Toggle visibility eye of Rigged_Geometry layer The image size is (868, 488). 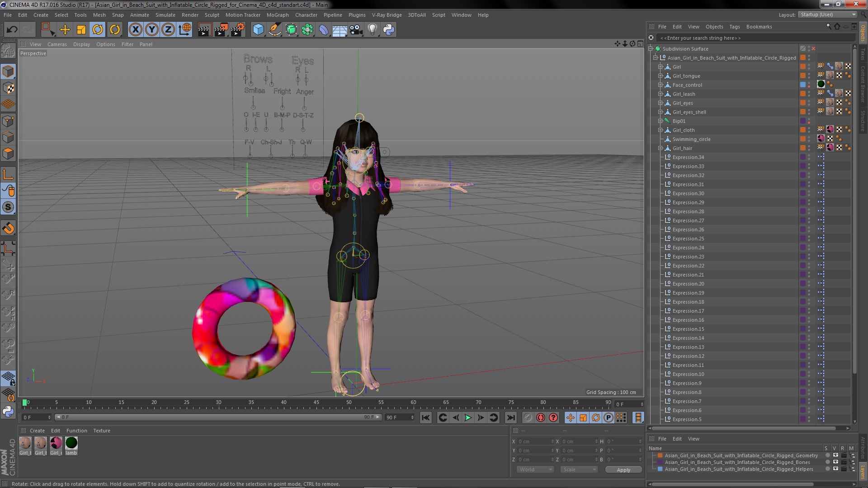(835, 455)
